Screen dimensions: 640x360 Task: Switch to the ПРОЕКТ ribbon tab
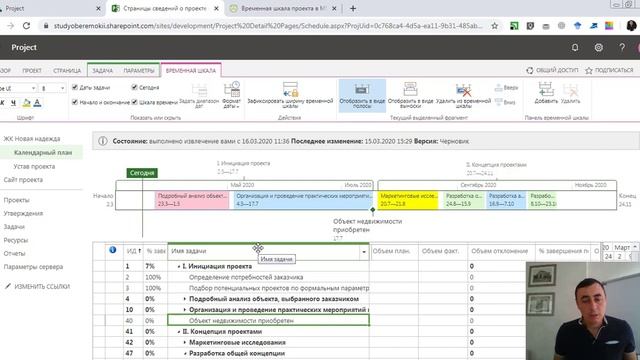[x=32, y=71]
